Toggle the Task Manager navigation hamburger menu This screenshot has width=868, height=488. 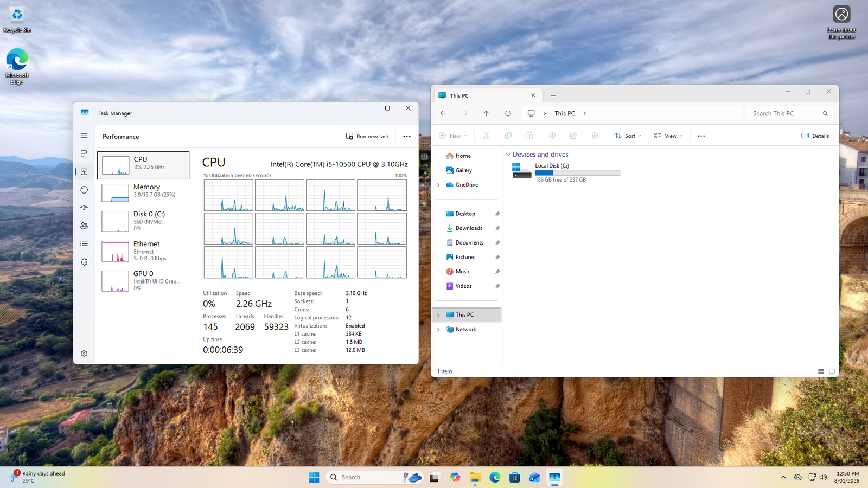click(84, 136)
